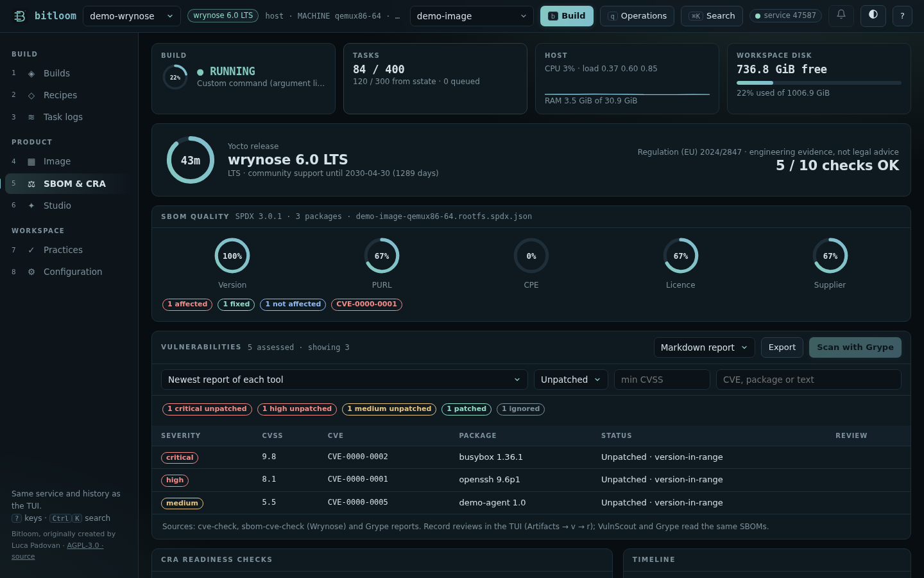Viewport: 924px width, 578px height.
Task: Open Configuration in the sidebar
Action: (69, 272)
